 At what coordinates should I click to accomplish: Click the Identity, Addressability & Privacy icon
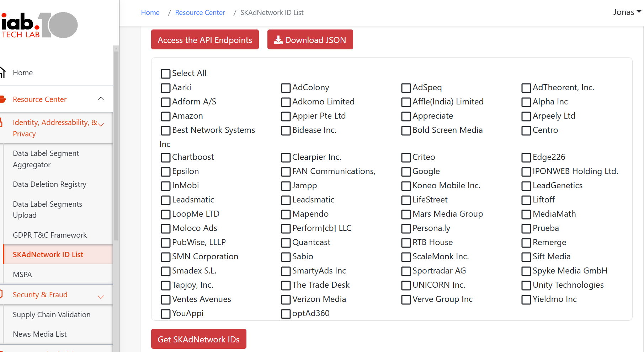coord(1,123)
